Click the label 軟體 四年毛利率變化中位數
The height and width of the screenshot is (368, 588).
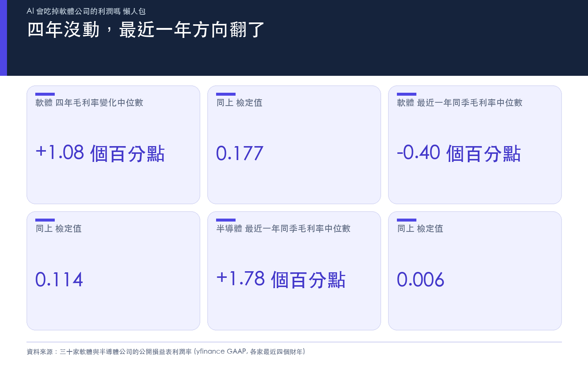click(89, 103)
